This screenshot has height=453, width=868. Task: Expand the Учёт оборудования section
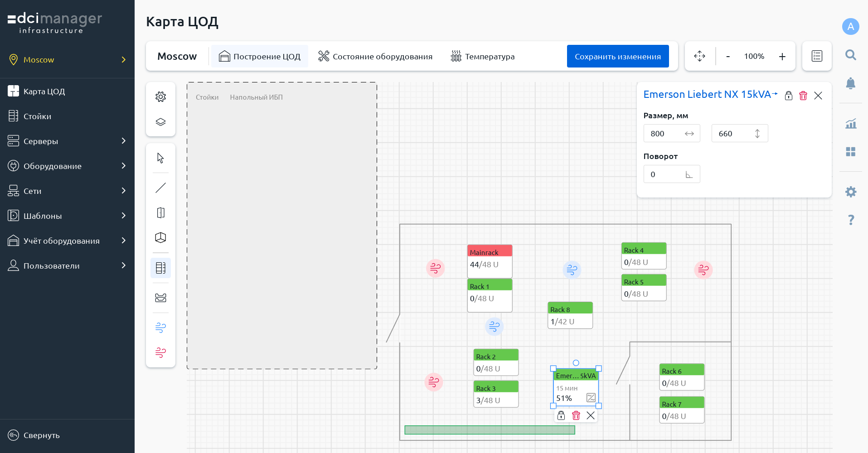(67, 241)
